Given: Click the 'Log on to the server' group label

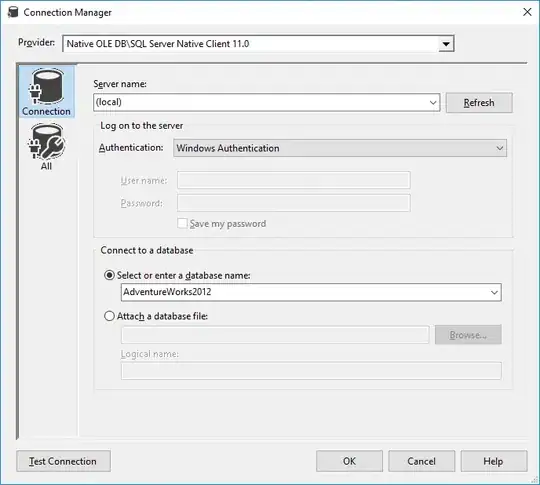Looking at the screenshot, I should pos(142,126).
